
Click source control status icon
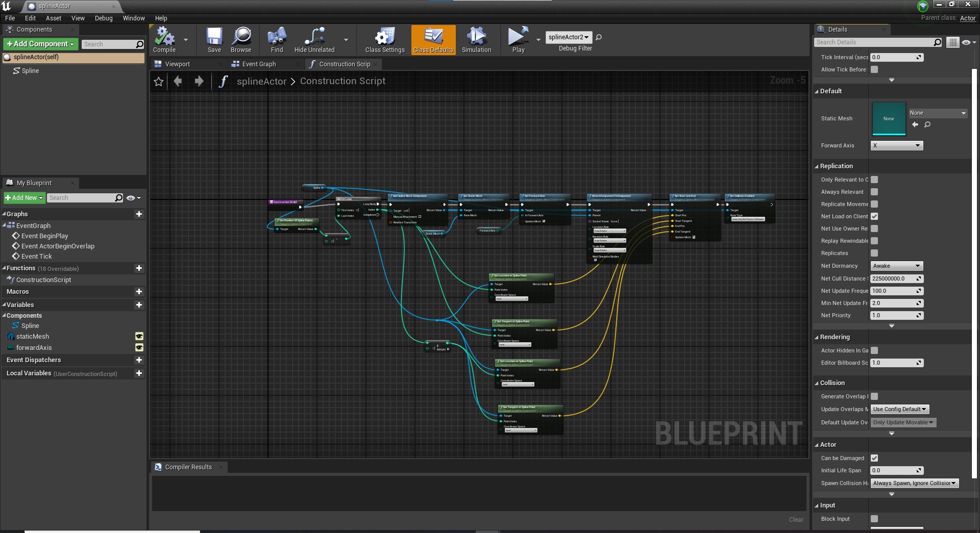[922, 6]
